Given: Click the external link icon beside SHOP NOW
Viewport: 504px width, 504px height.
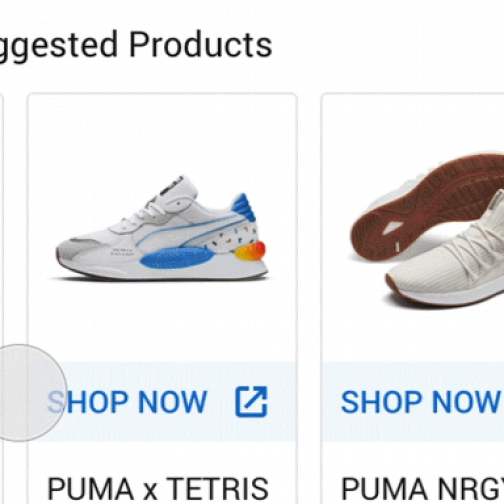Looking at the screenshot, I should tap(251, 402).
